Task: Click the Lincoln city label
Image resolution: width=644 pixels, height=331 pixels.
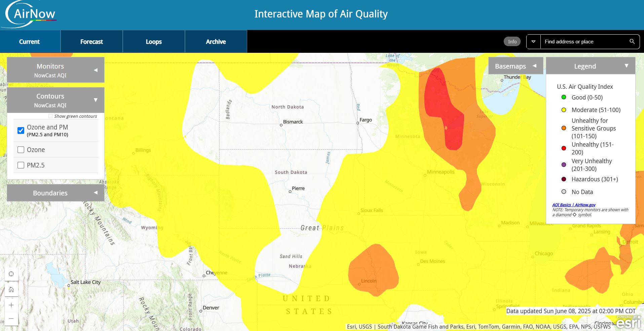Action: click(369, 281)
